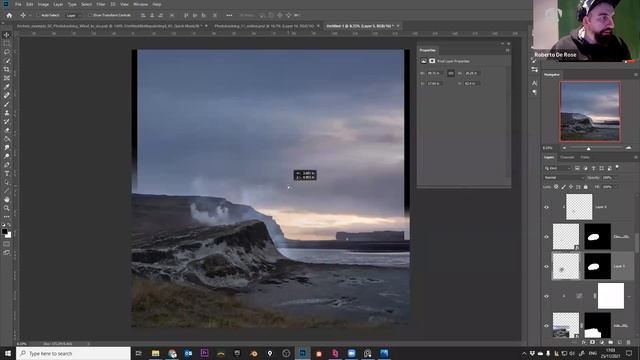Select the Gradient tool
The width and height of the screenshot is (640, 360).
7,139
